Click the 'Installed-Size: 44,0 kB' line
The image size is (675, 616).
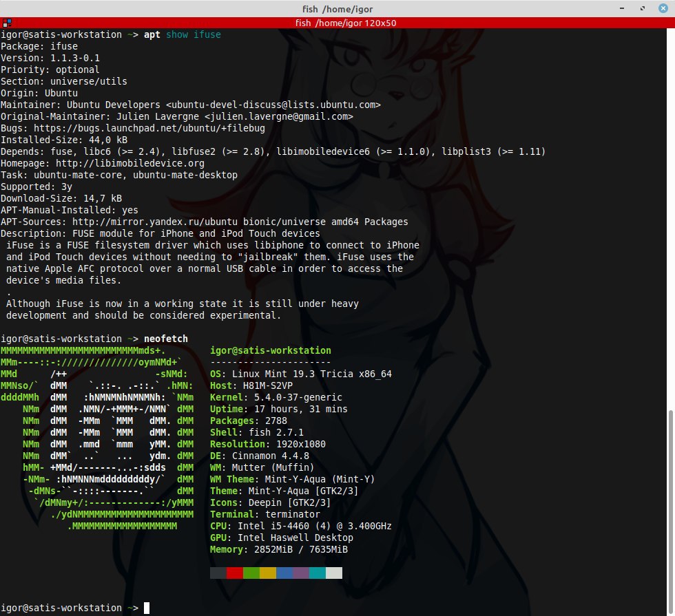click(x=64, y=140)
